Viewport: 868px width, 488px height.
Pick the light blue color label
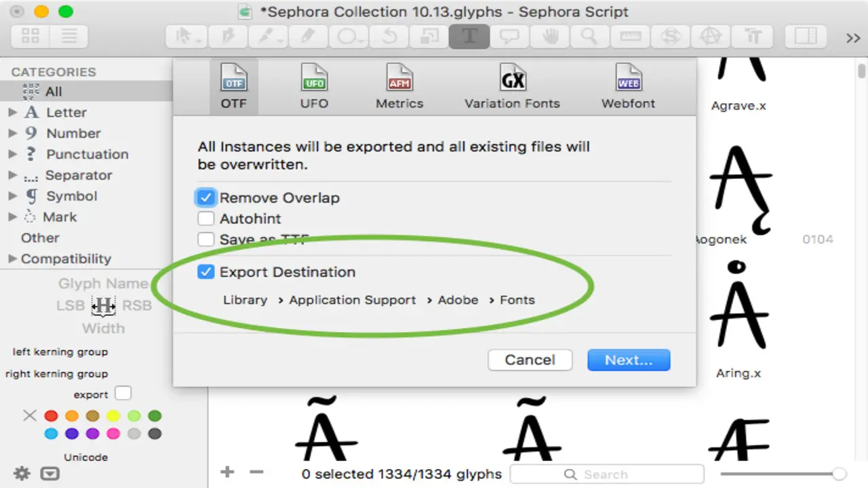51,434
